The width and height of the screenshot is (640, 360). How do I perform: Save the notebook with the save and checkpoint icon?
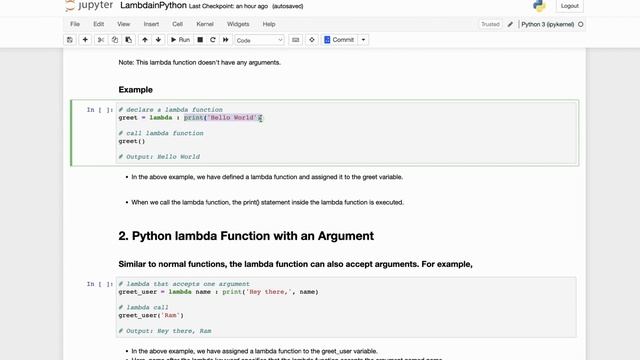pos(70,40)
